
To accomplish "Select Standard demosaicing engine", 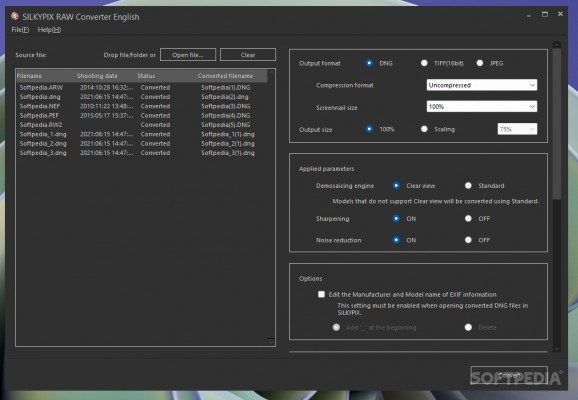I will click(468, 185).
